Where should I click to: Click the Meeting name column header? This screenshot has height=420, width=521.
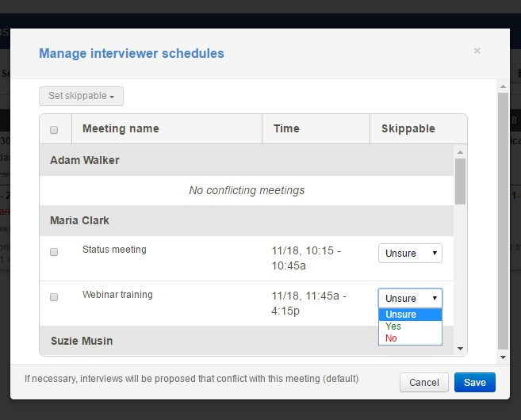point(121,128)
